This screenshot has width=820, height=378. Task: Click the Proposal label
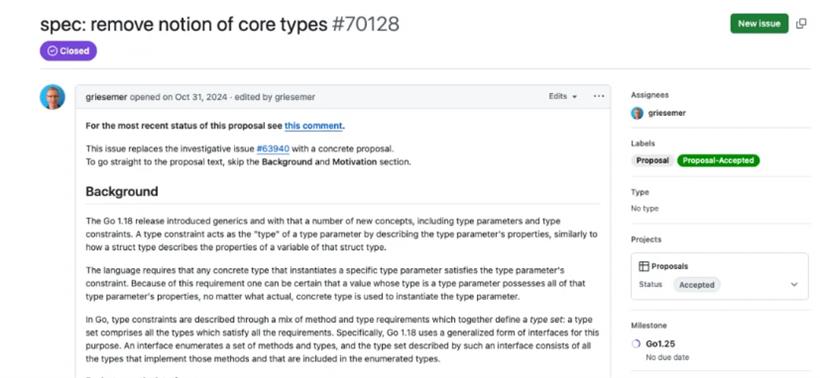[652, 161]
